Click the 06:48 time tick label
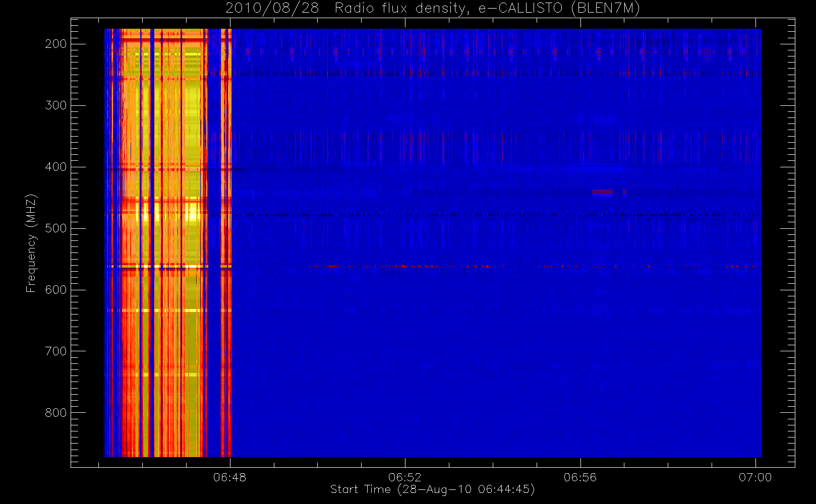 (230, 477)
